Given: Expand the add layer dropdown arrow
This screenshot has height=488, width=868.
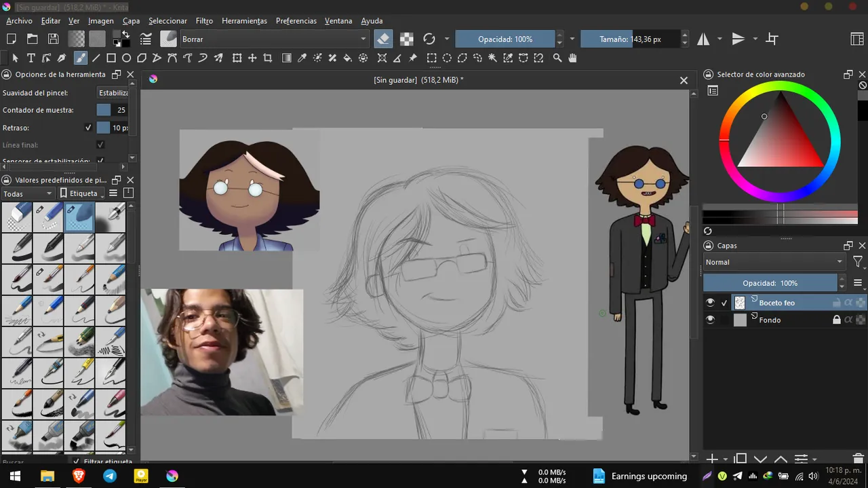Looking at the screenshot, I should tap(725, 460).
